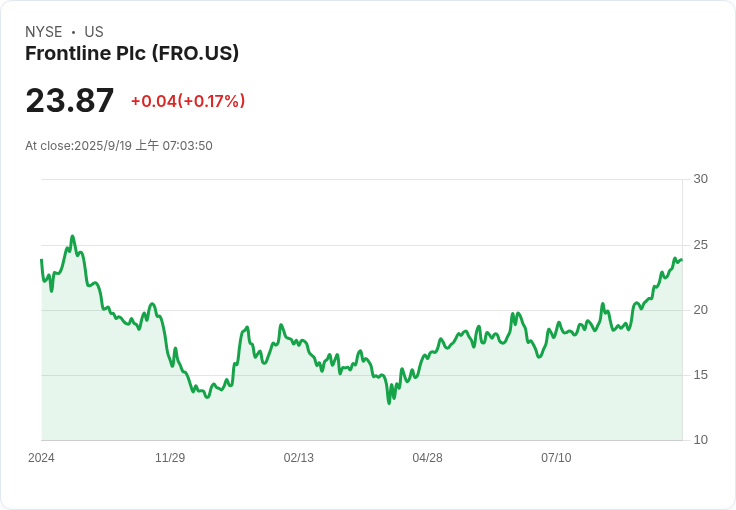The height and width of the screenshot is (510, 736).
Task: Click the rightmost end of the price line
Action: (681, 259)
